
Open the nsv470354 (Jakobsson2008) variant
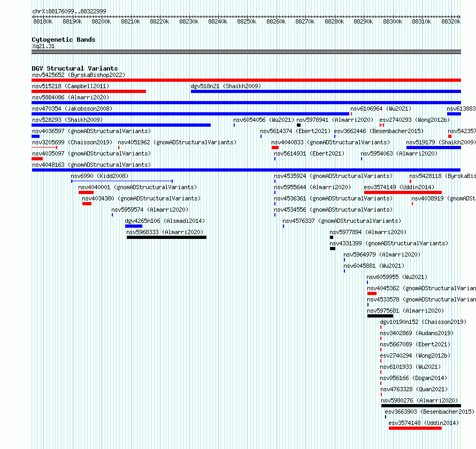click(x=72, y=109)
